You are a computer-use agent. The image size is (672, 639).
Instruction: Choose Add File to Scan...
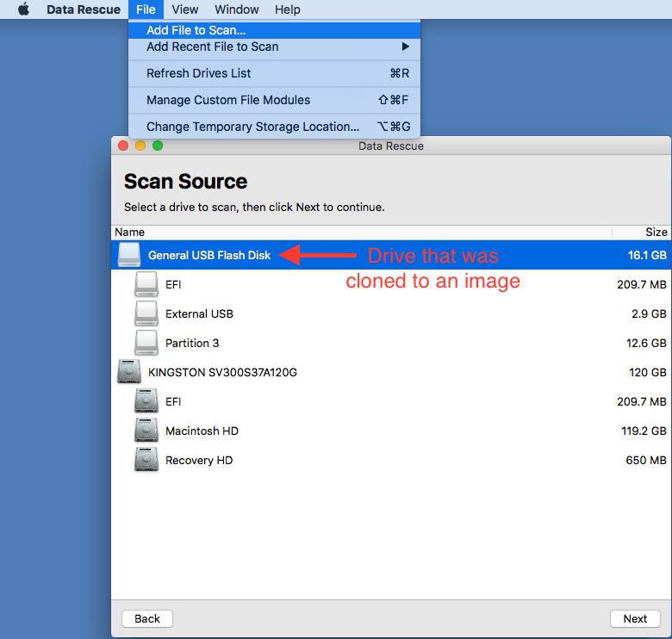(x=274, y=30)
